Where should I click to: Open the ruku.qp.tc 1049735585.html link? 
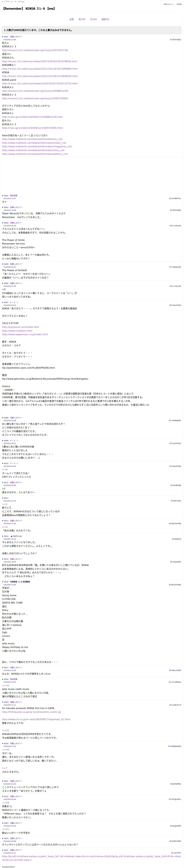point(32,128)
